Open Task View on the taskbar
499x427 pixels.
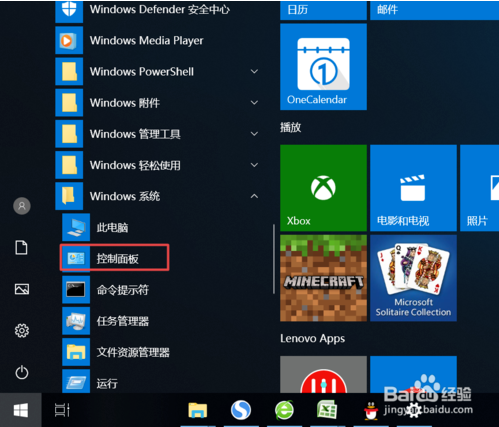62,410
